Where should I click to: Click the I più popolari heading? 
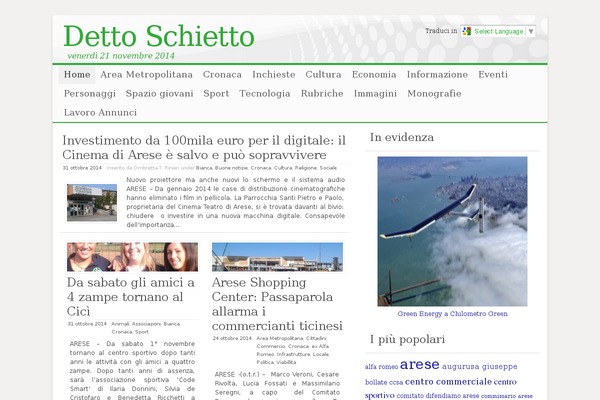click(x=407, y=340)
